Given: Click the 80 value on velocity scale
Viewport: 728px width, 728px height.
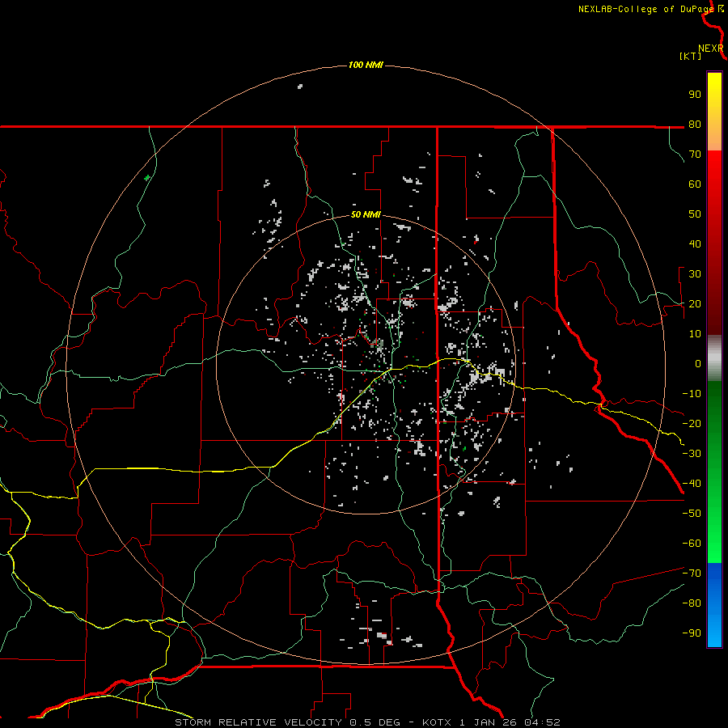Looking at the screenshot, I should click(x=695, y=125).
